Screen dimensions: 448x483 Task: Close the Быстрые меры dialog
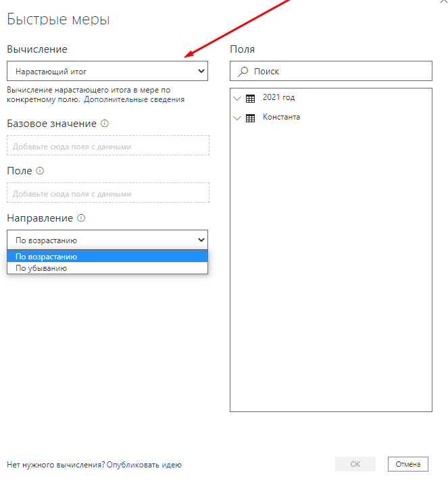[x=444, y=1]
